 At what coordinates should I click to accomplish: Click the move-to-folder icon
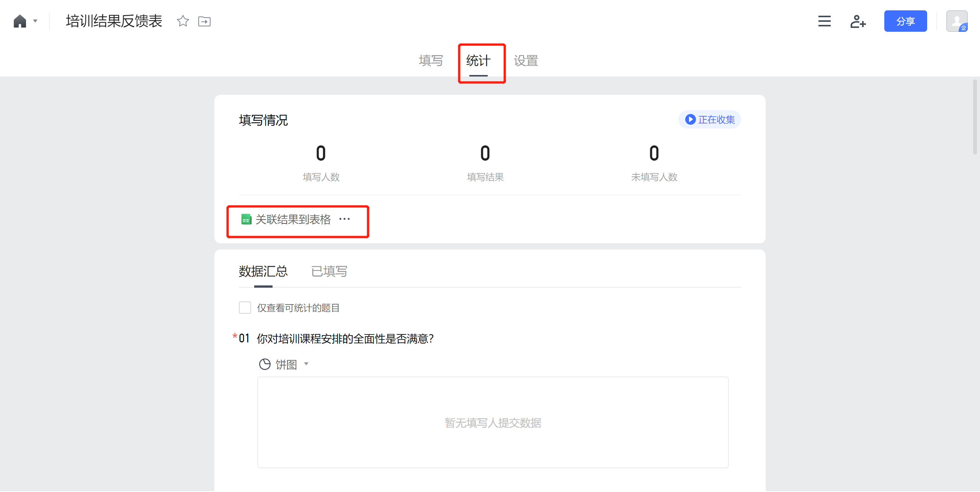click(204, 21)
